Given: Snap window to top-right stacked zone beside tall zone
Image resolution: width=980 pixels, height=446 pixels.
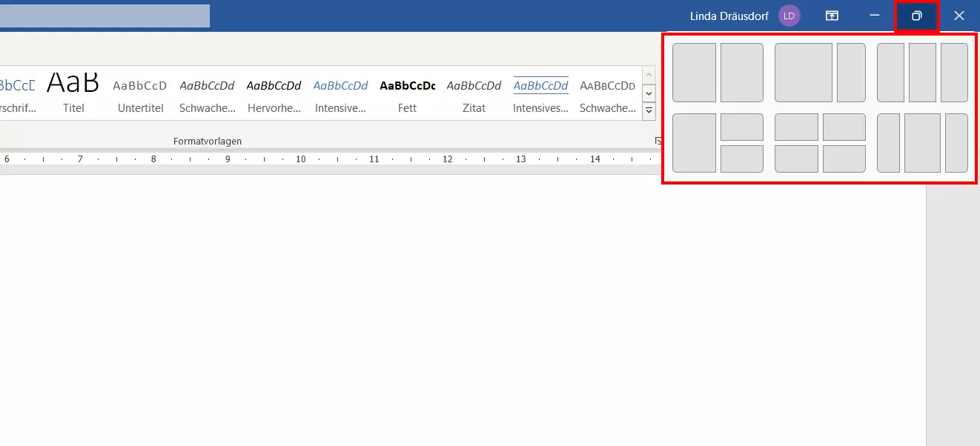Looking at the screenshot, I should pos(742,127).
